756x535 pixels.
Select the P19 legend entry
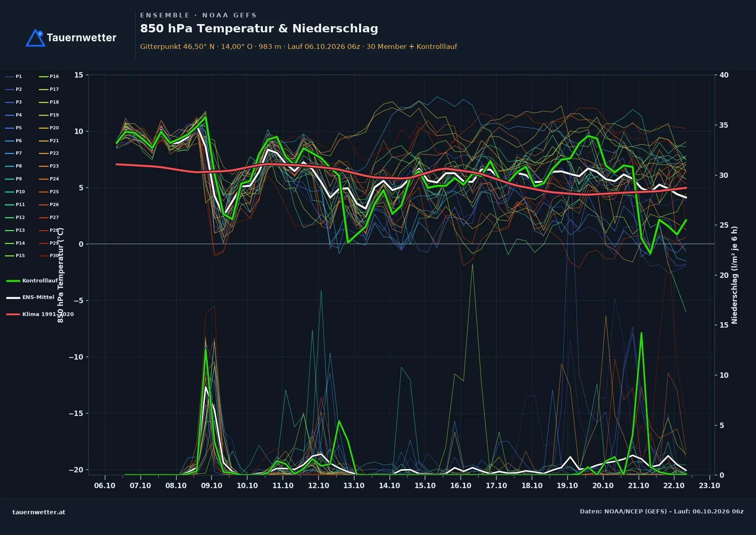[x=49, y=115]
